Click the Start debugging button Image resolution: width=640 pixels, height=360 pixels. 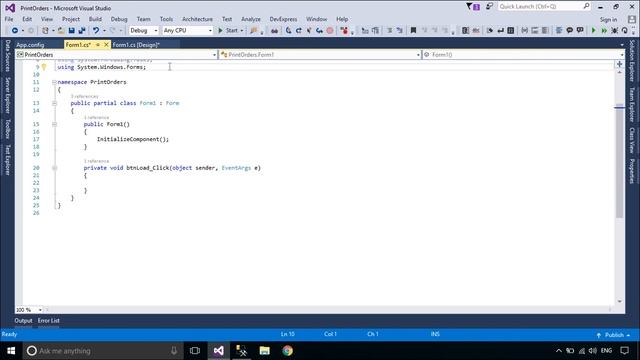coord(228,31)
